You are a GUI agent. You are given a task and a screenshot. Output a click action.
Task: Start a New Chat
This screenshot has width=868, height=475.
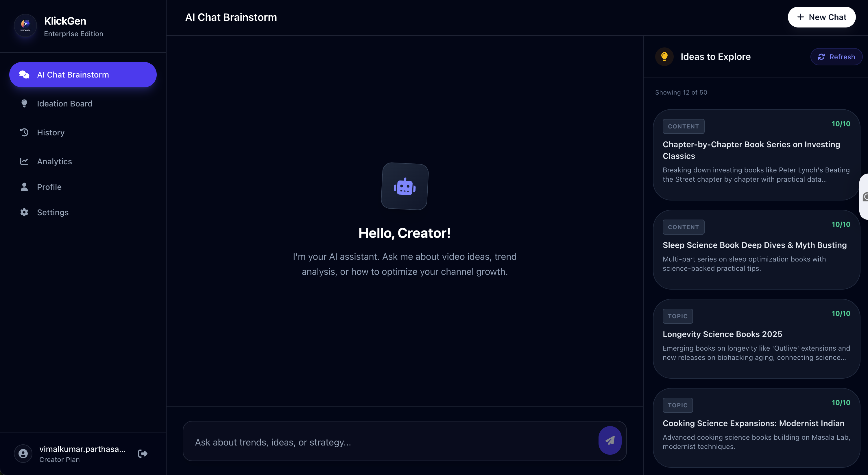(821, 17)
